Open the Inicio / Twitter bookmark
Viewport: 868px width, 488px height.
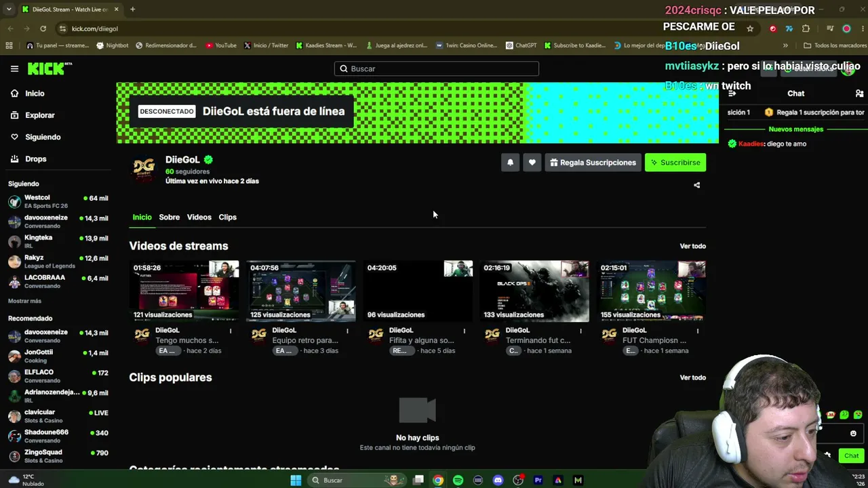(x=266, y=45)
